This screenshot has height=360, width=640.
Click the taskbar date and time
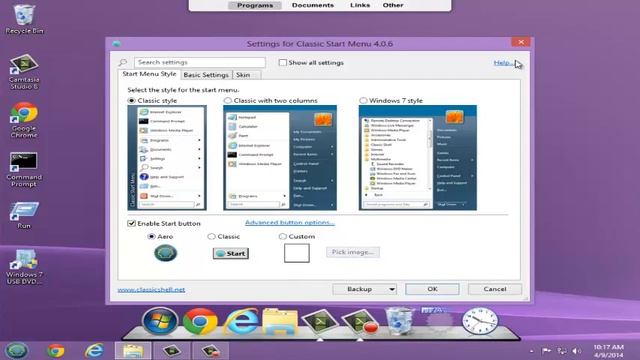[608, 351]
